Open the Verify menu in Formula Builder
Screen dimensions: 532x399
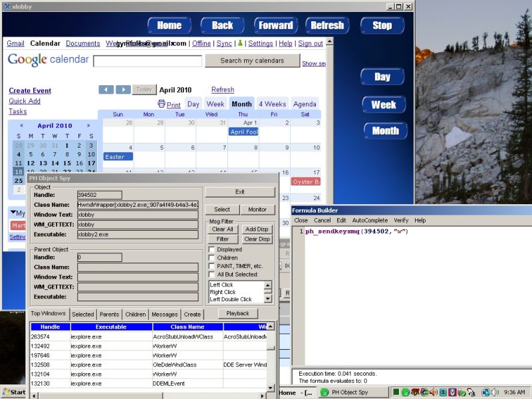coord(401,220)
